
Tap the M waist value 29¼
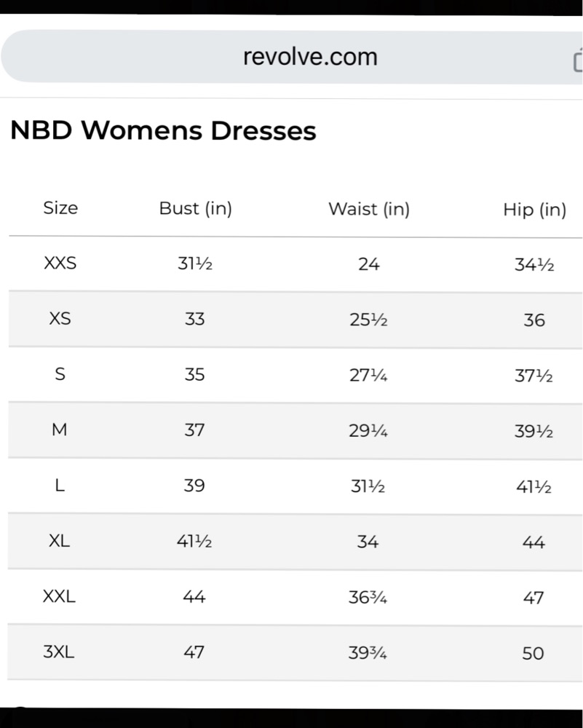coord(368,431)
